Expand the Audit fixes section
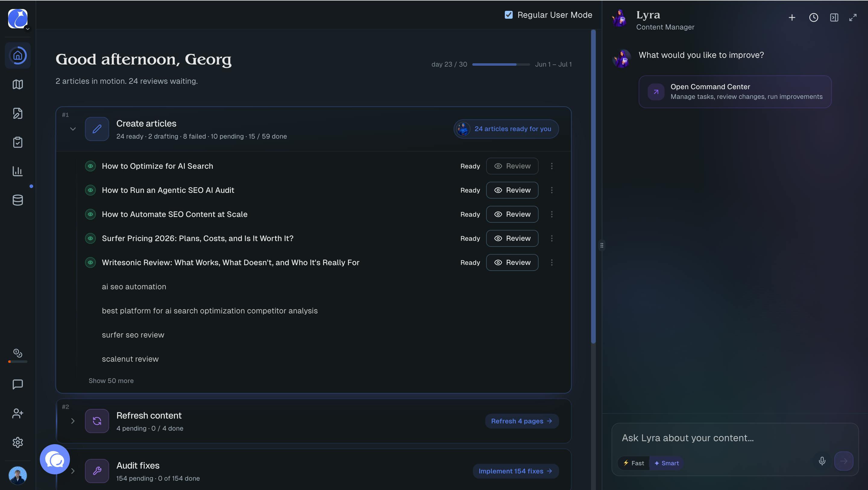This screenshot has height=490, width=868. 73,471
